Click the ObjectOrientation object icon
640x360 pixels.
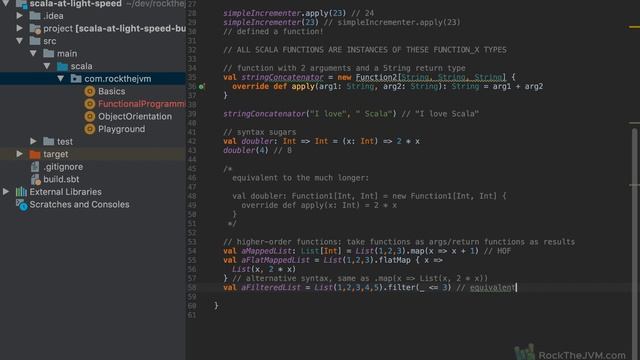90,116
